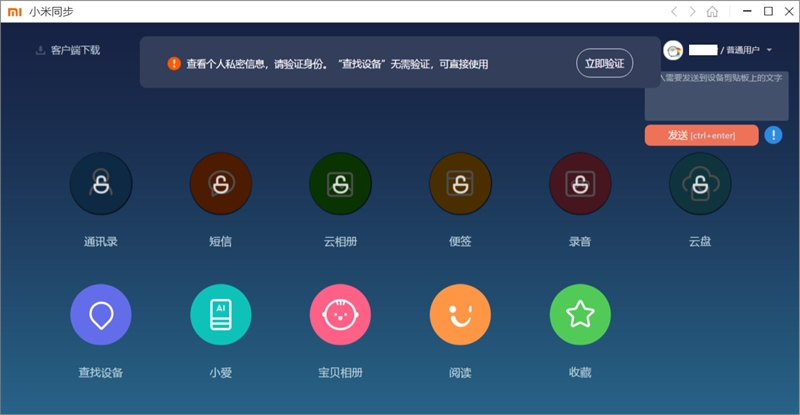Expand the 普通用户 account dropdown arrow
The image size is (800, 415).
(769, 50)
